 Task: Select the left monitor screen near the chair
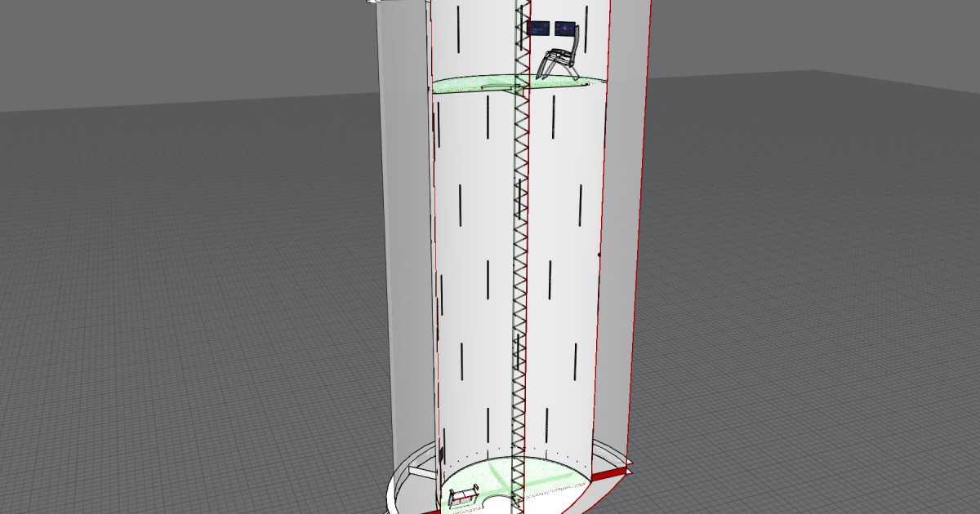(538, 29)
